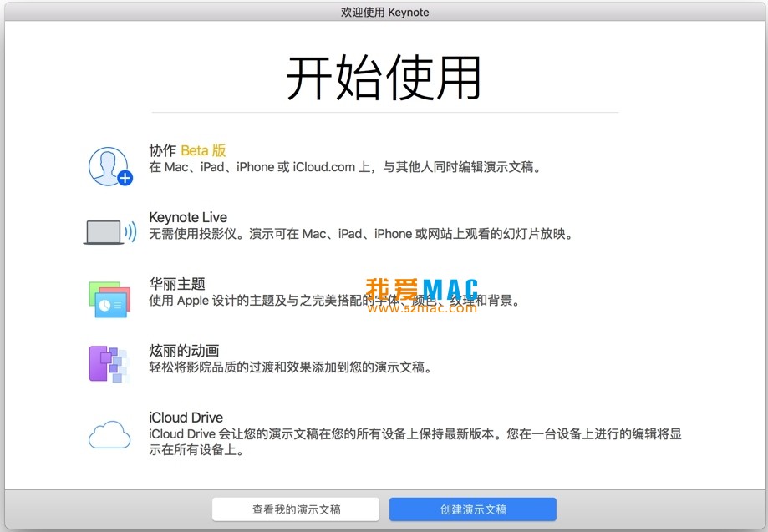Click description 使用 Apple 设计的主题
The width and height of the screenshot is (768, 532).
pyautogui.click(x=334, y=301)
